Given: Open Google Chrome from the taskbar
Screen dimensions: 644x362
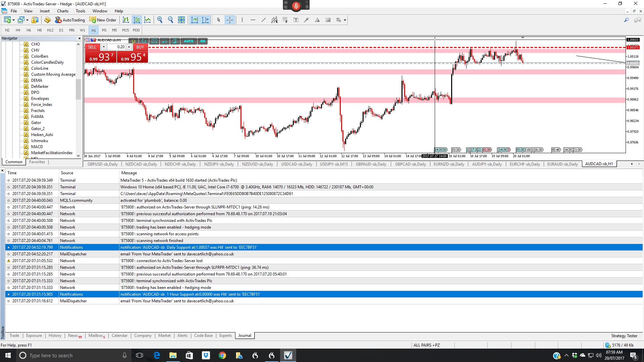Looking at the screenshot, I should pos(222,355).
